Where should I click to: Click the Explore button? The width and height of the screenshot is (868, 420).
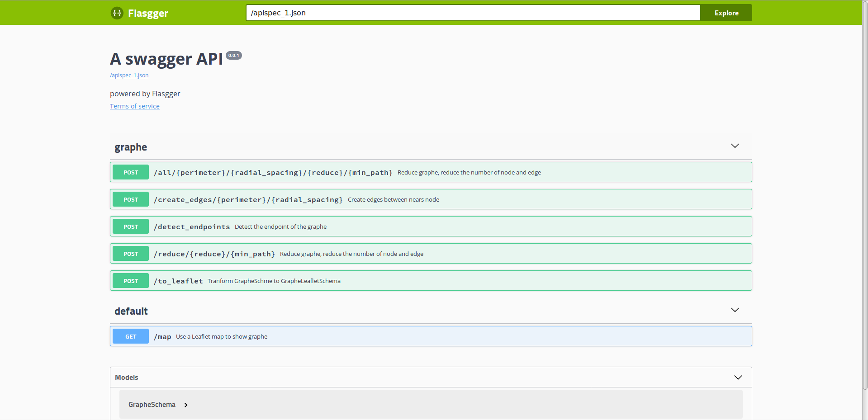(x=726, y=13)
